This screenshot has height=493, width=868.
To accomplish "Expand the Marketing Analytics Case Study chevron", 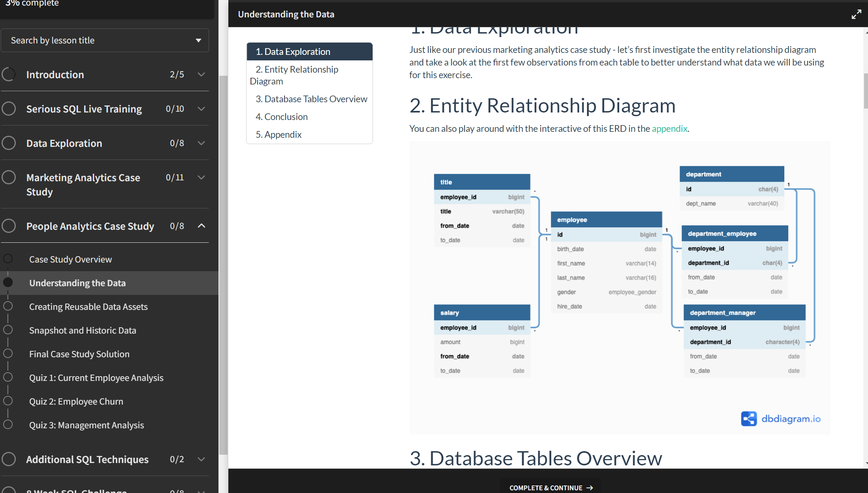I will point(201,177).
